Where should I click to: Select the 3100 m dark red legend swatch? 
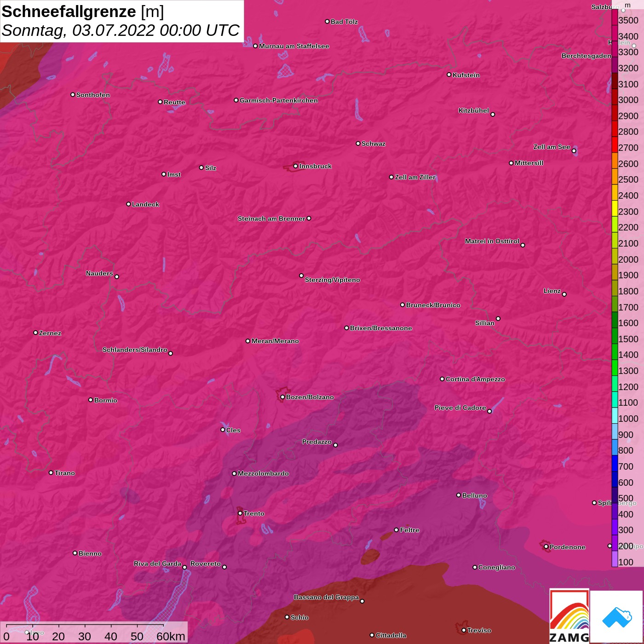[x=615, y=81]
